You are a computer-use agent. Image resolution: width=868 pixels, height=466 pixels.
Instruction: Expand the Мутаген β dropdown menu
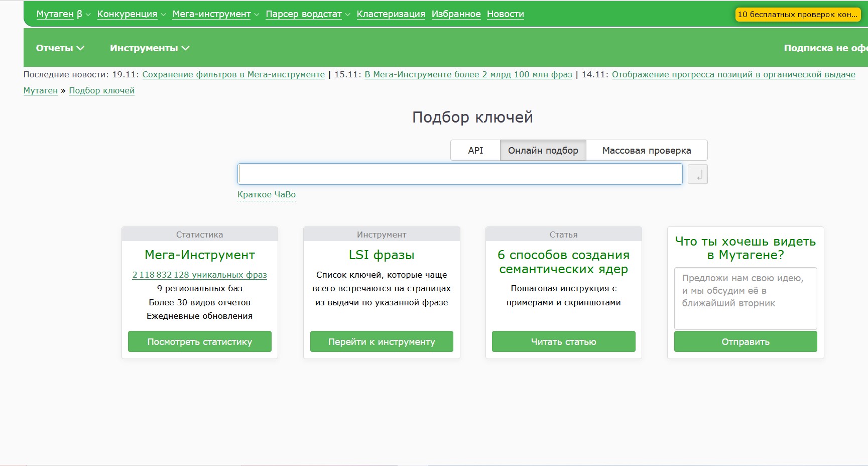[63, 14]
